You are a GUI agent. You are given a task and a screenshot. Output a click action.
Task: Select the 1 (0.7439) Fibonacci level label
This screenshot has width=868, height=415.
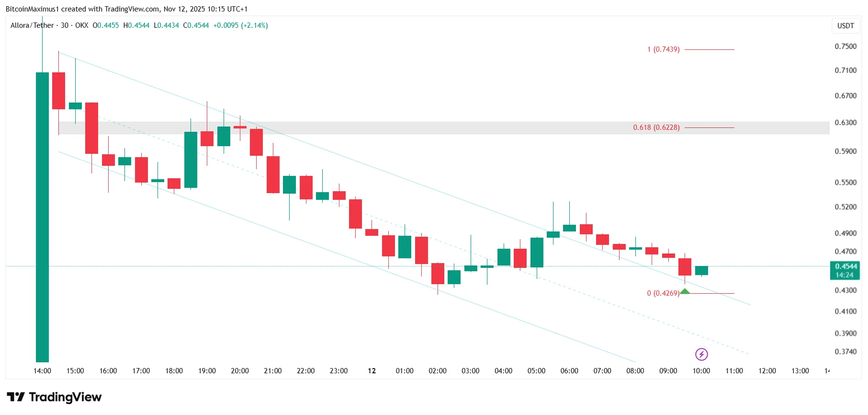663,49
